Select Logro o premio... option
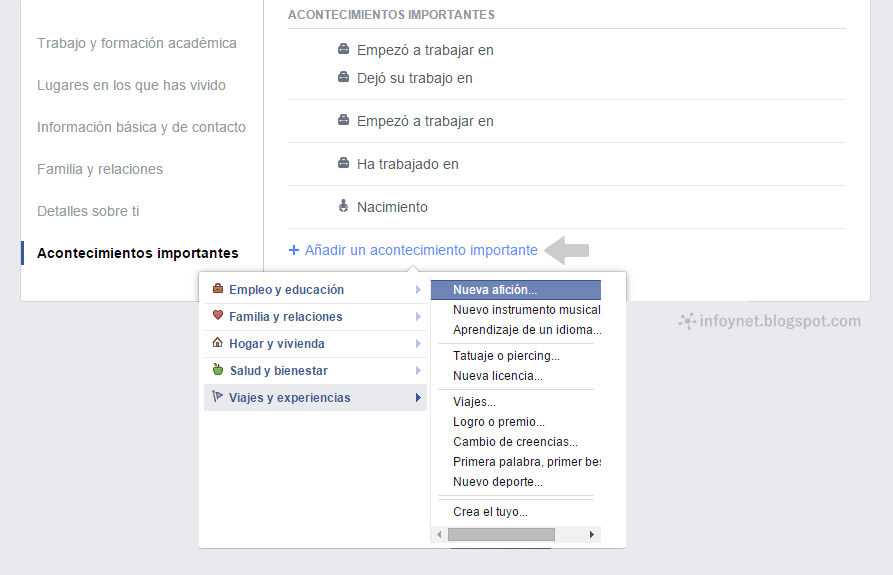The height and width of the screenshot is (575, 893). pos(516,422)
